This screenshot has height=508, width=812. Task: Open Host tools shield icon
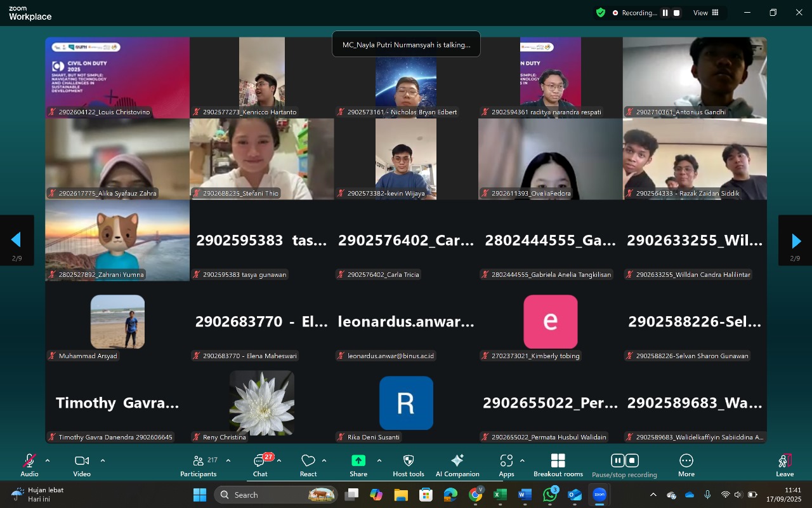409,465
